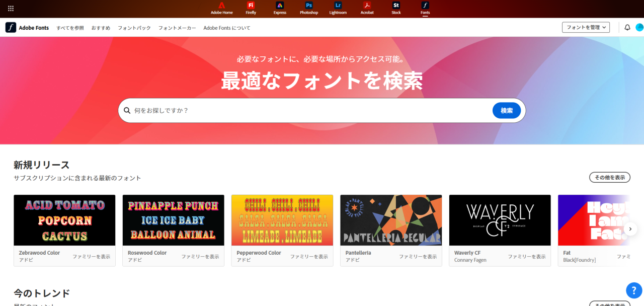
Task: Click the 新規リリース section heading
Action: pyautogui.click(x=42, y=165)
